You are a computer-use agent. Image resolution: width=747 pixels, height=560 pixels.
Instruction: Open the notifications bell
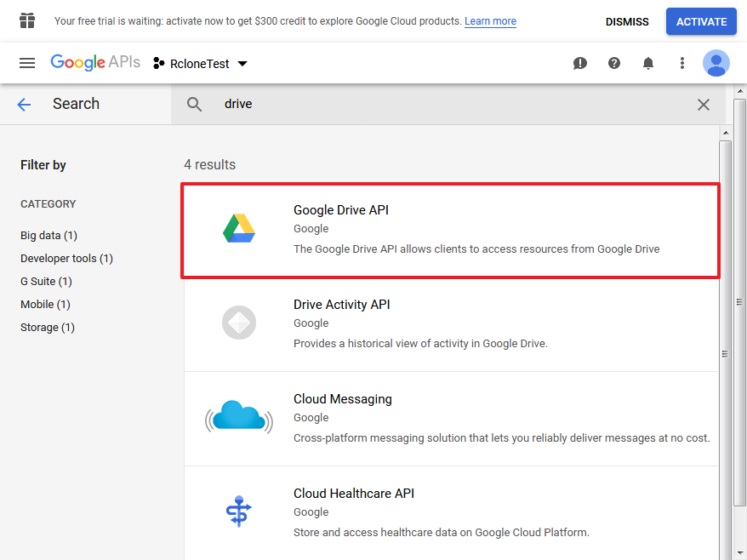648,63
